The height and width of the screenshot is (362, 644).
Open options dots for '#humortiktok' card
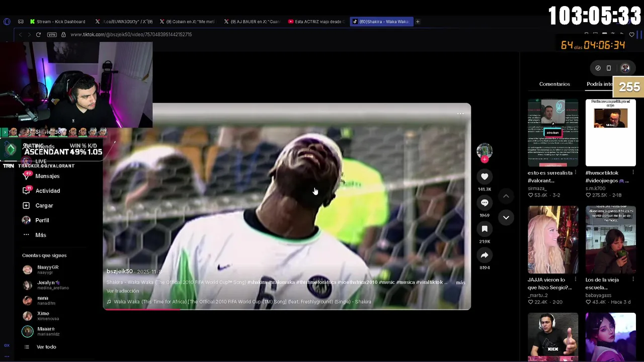coord(633,173)
